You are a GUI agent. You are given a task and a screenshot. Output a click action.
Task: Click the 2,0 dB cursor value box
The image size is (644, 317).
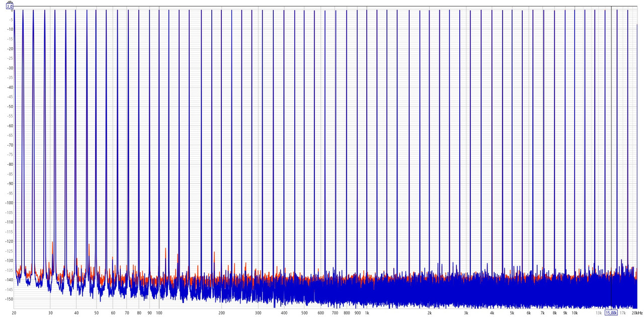[x=9, y=7]
